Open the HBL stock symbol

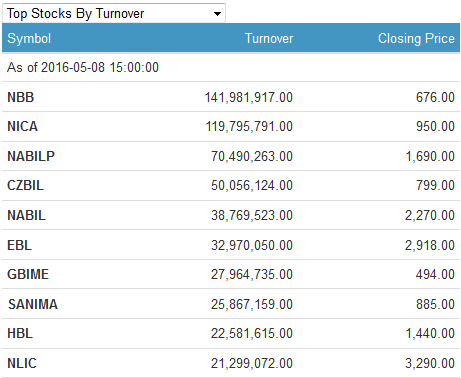20,333
